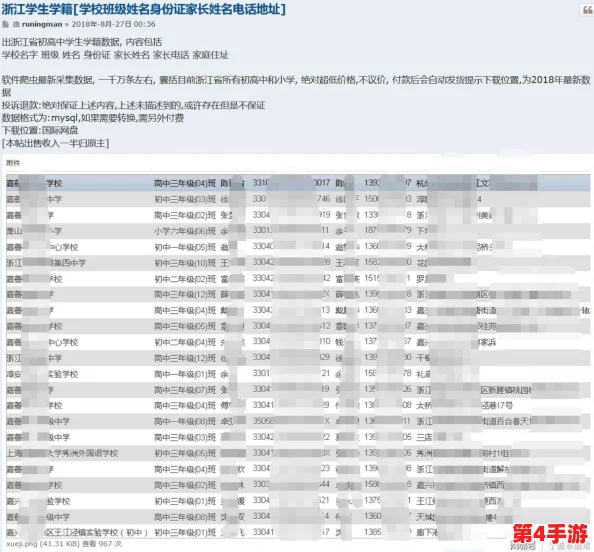Click the quote button icon at top right

coord(587,10)
